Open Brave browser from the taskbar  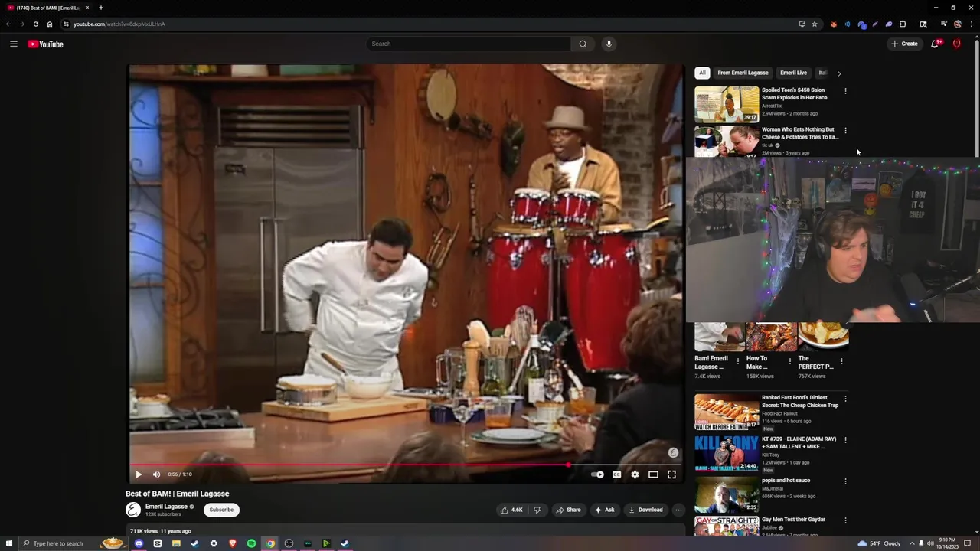233,543
